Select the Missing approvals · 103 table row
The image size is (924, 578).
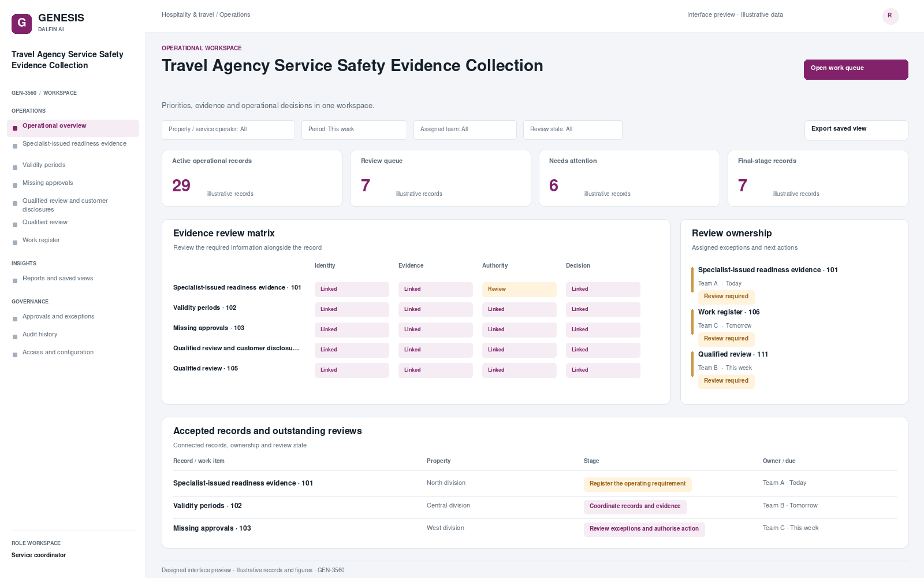(x=535, y=529)
